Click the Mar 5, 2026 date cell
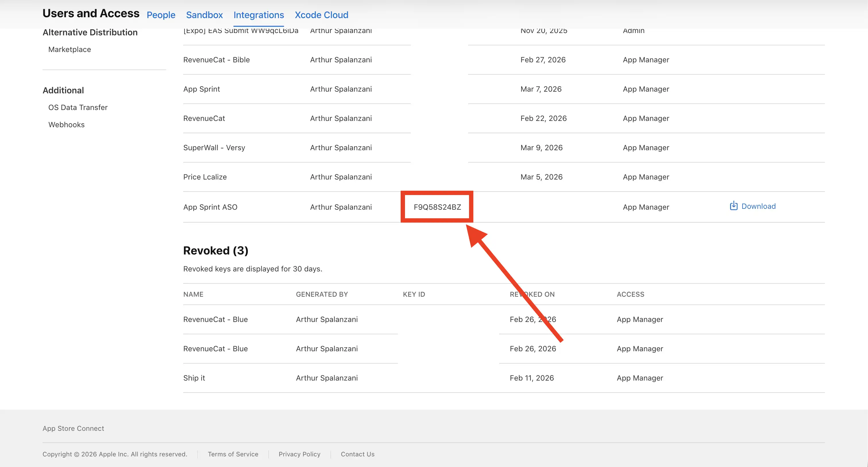This screenshot has width=868, height=467. (541, 177)
